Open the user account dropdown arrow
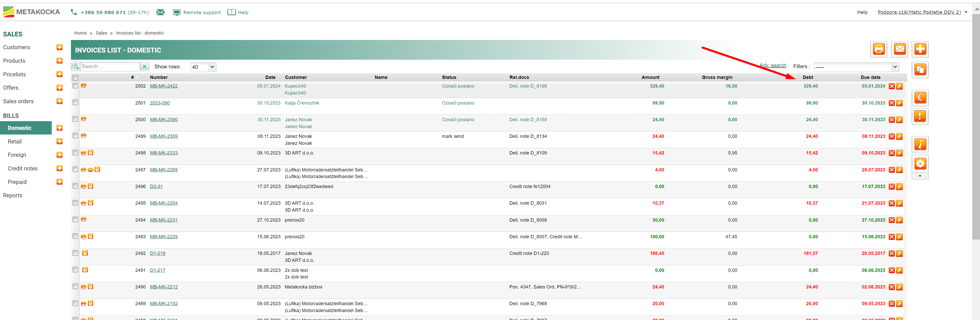Image resolution: width=980 pixels, height=320 pixels. (966, 12)
